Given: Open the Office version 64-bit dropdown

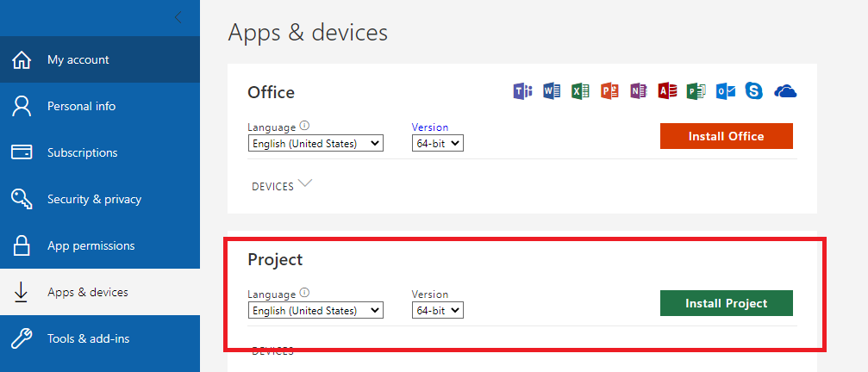Looking at the screenshot, I should pos(437,144).
